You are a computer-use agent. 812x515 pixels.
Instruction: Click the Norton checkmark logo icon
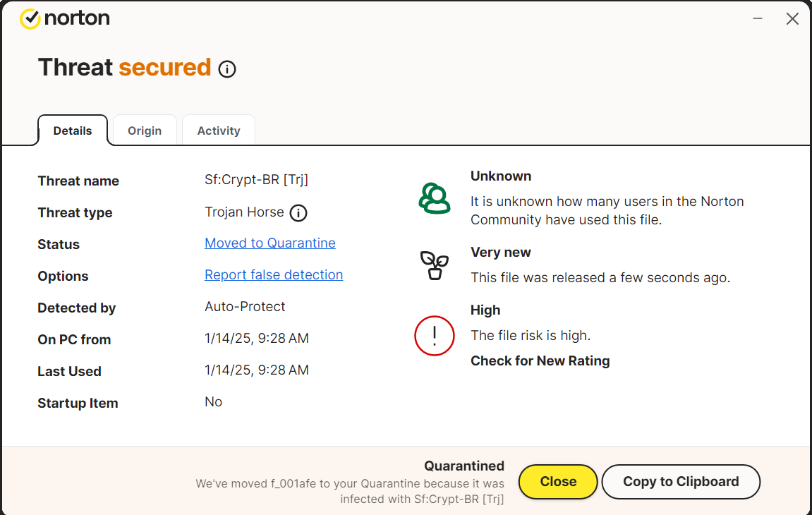pyautogui.click(x=30, y=19)
